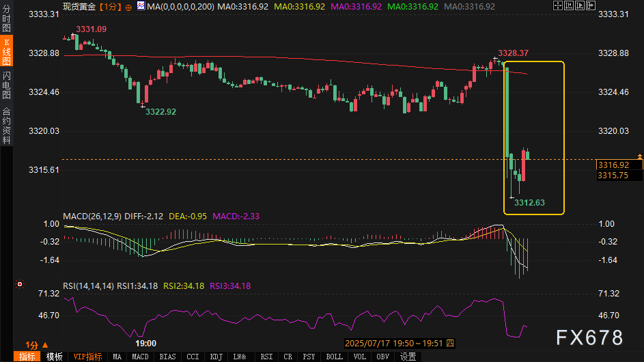Select the 模板 template tab
The width and height of the screenshot is (644, 362).
click(54, 357)
